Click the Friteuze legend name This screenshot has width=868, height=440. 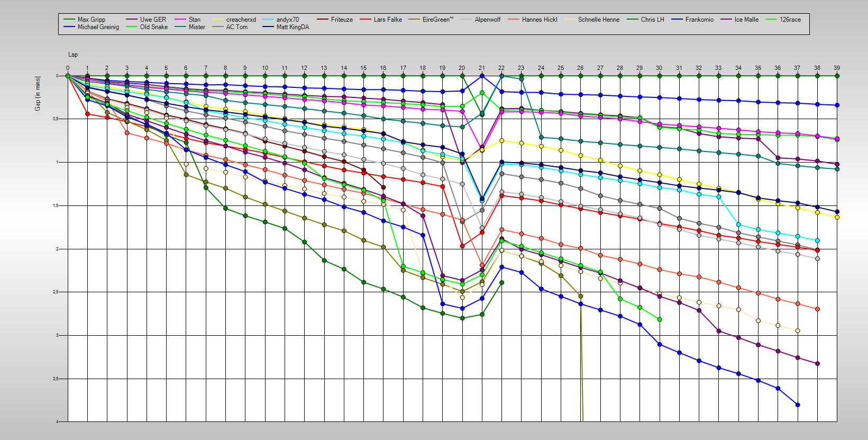(342, 20)
